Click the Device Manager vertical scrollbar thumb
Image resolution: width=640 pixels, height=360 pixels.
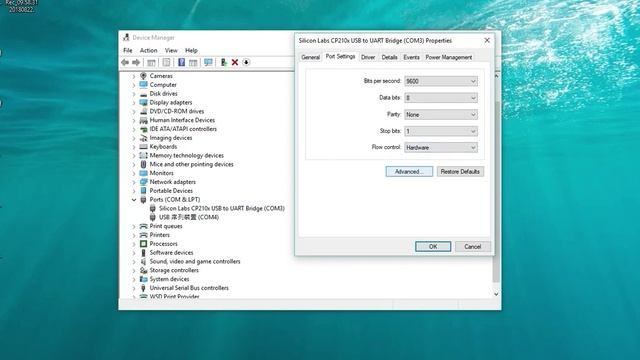(496, 191)
